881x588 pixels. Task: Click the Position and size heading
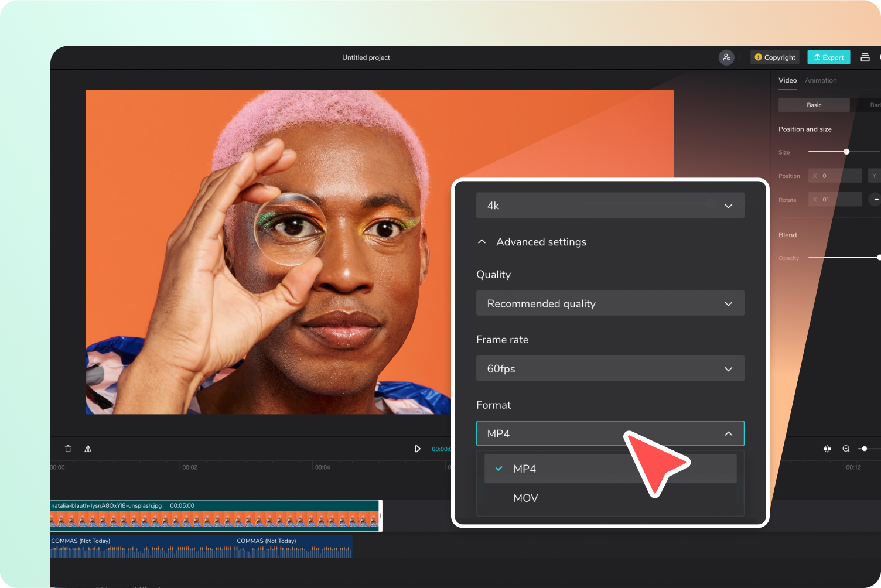(805, 129)
